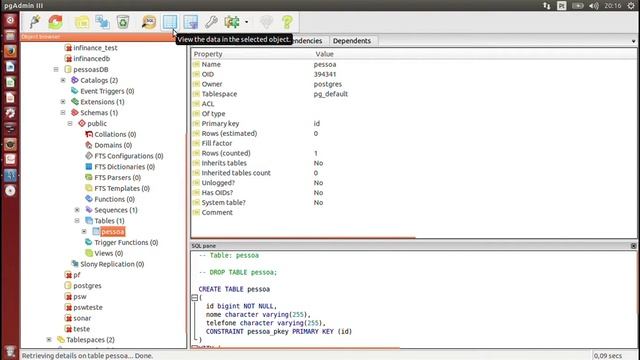Screen dimensions: 640x360
Task: Click the Primary key property row
Action: pyautogui.click(x=414, y=124)
